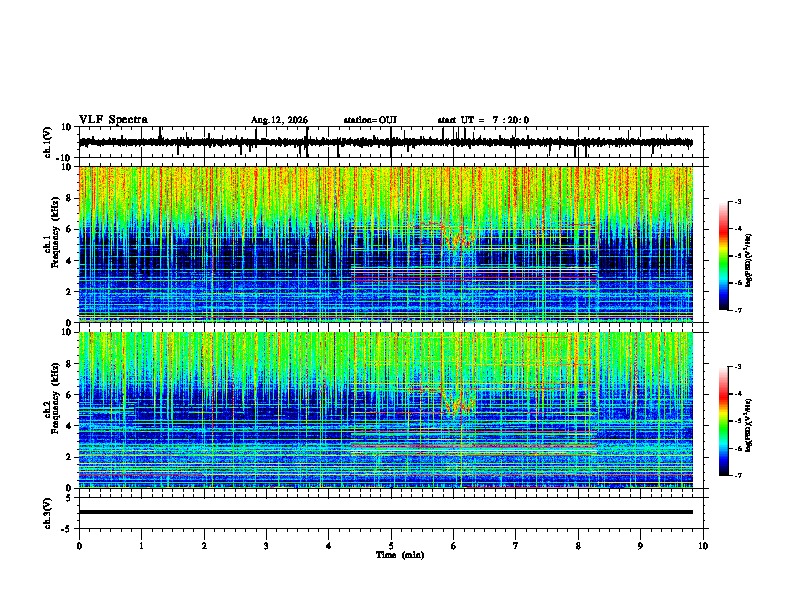This screenshot has height=612, width=792.
Task: Click the time-axis tick label "3"
Action: 266,546
